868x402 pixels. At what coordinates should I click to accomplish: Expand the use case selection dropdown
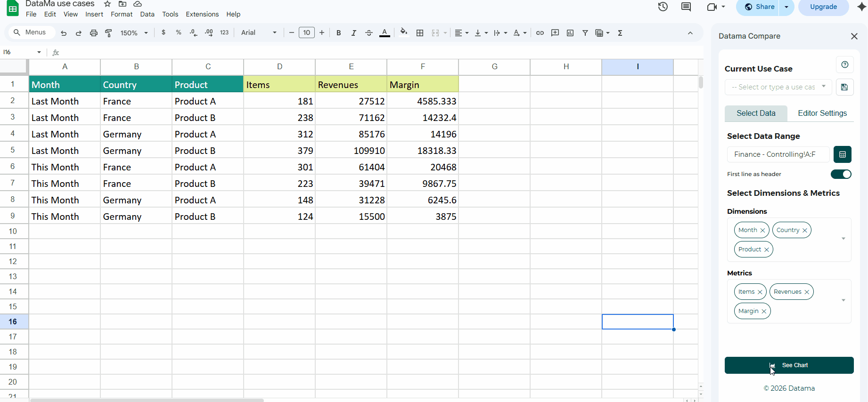778,87
